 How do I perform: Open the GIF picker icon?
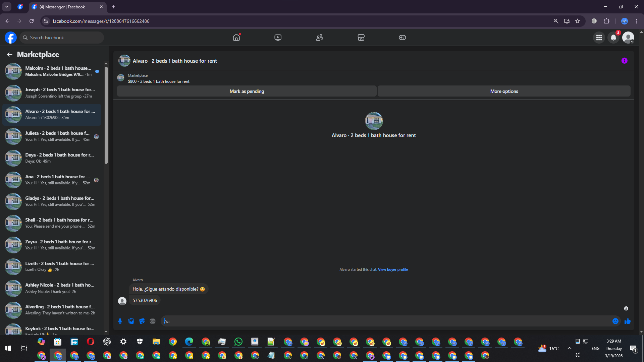(153, 321)
